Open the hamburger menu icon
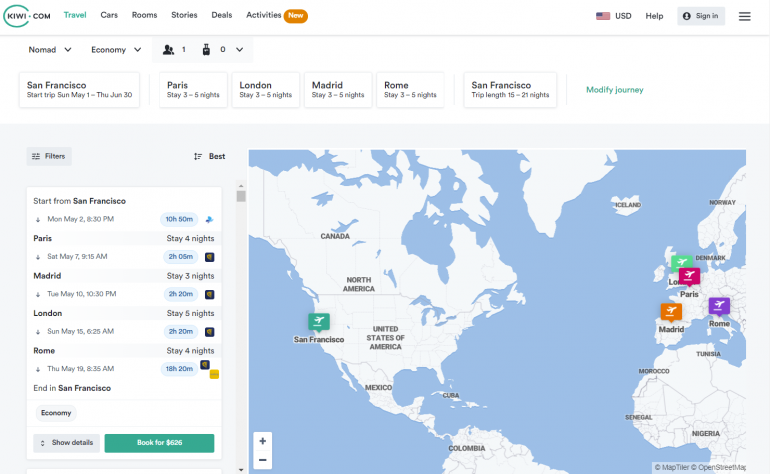Viewport: 770px width, 474px height. pos(744,16)
